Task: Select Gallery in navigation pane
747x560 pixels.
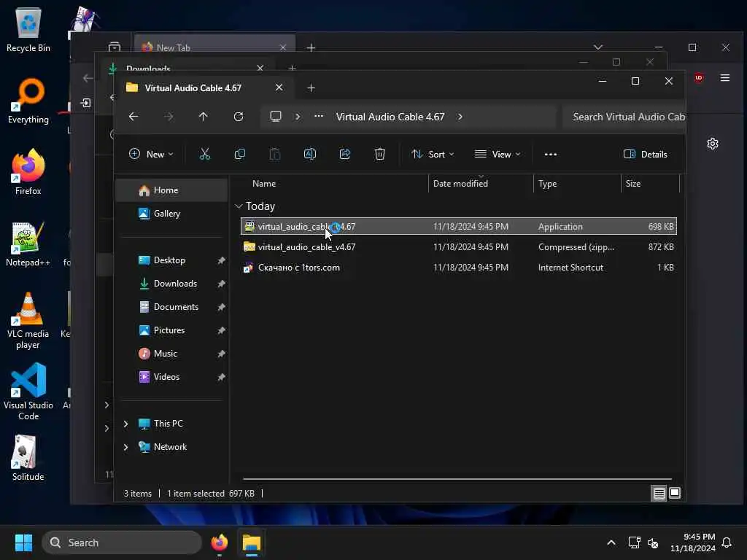Action: (x=172, y=214)
